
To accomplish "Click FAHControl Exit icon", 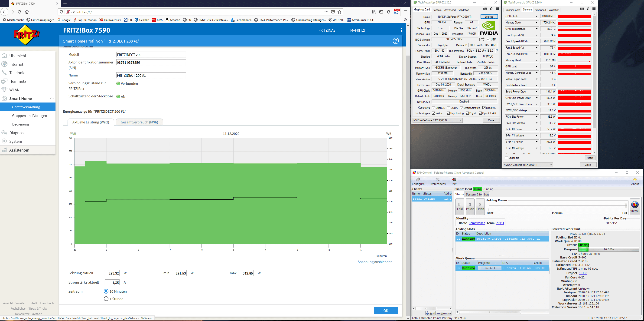I will (454, 182).
